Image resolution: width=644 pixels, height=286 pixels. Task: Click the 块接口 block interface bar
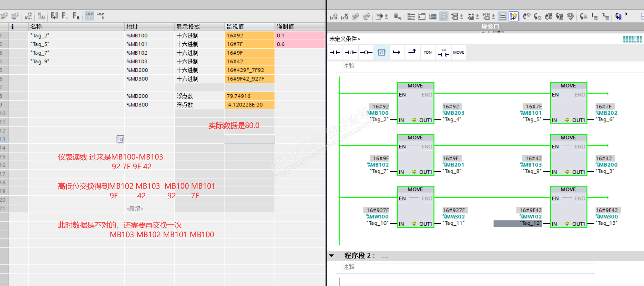click(x=485, y=27)
